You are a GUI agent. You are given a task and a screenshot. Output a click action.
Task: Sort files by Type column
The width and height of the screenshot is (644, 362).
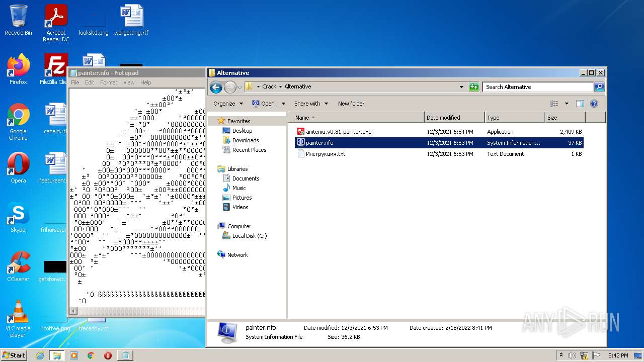[515, 118]
